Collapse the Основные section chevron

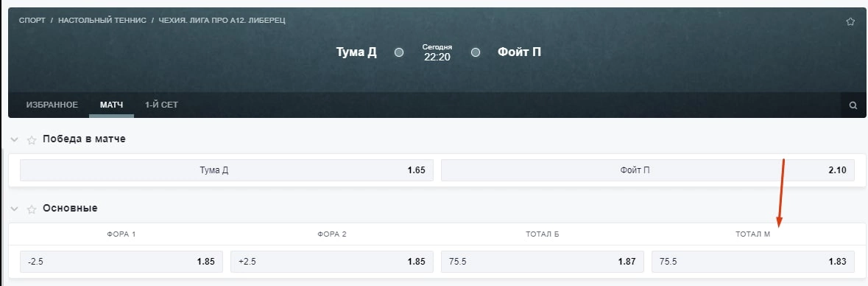click(x=15, y=209)
